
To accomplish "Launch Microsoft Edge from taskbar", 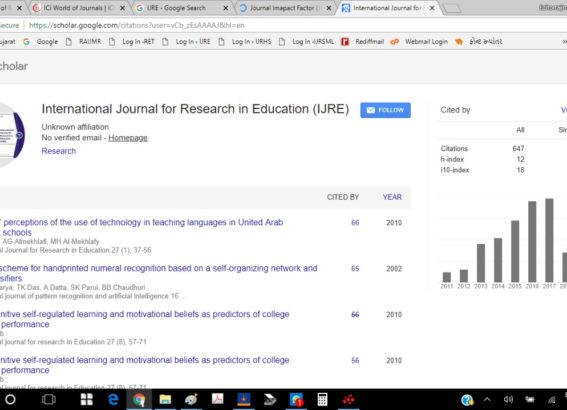I will [x=113, y=400].
